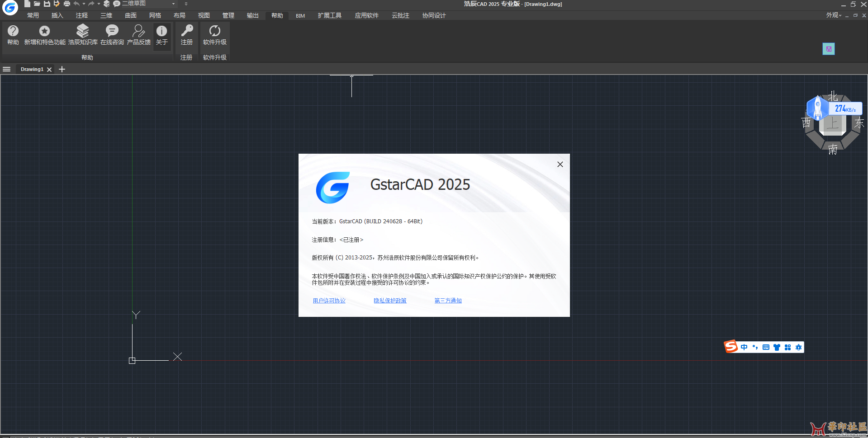Open the quick access toolbar customize arrow
The height and width of the screenshot is (438, 868).
point(186,4)
